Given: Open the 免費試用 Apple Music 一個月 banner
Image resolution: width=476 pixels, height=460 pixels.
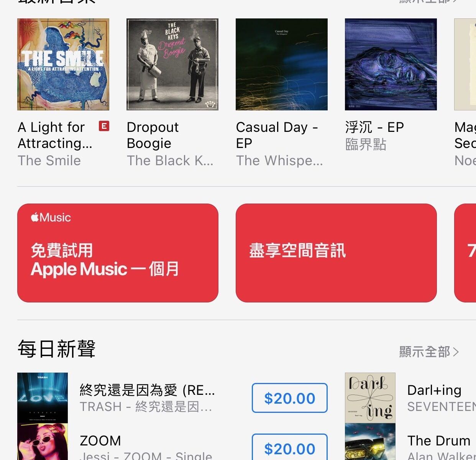Looking at the screenshot, I should [x=118, y=253].
